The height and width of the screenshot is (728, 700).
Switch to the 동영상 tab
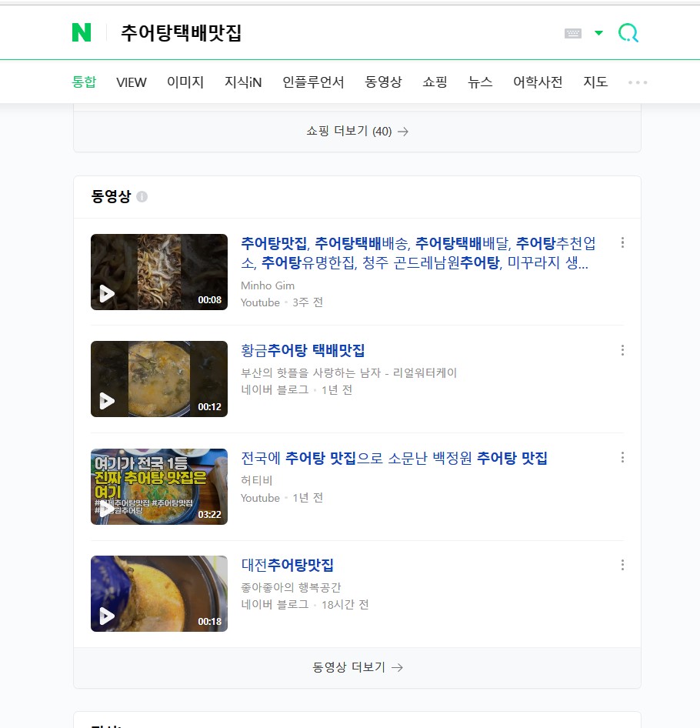[383, 82]
